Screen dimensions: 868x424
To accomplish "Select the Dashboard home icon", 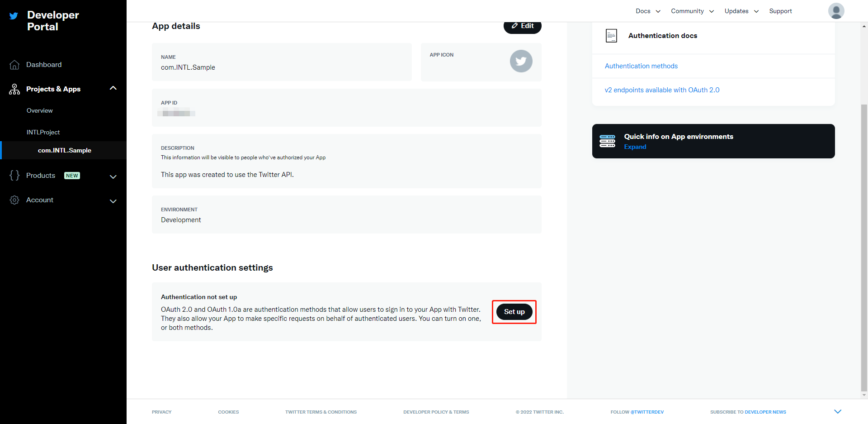I will [14, 64].
